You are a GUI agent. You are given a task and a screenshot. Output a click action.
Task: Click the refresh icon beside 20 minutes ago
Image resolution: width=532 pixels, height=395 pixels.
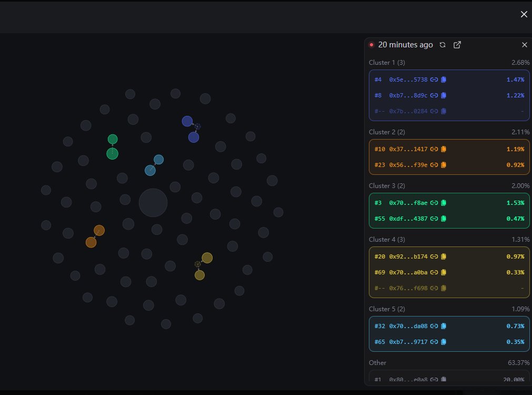click(x=443, y=45)
